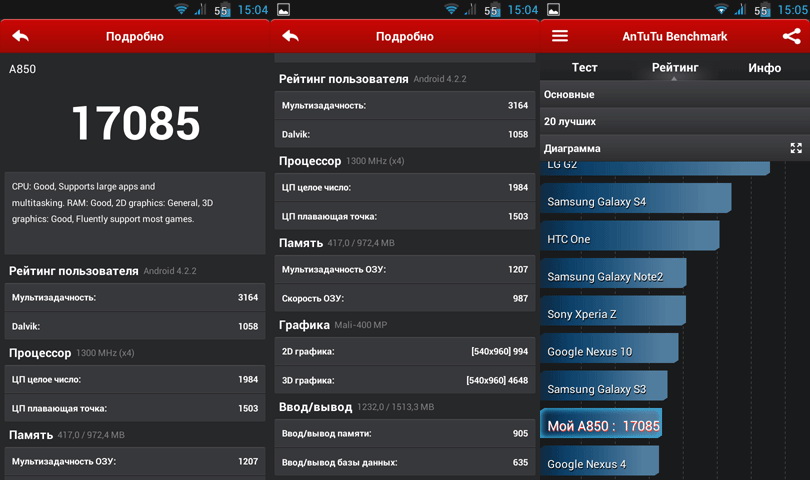
Task: Select the HTC One bar in the chart
Action: point(630,236)
